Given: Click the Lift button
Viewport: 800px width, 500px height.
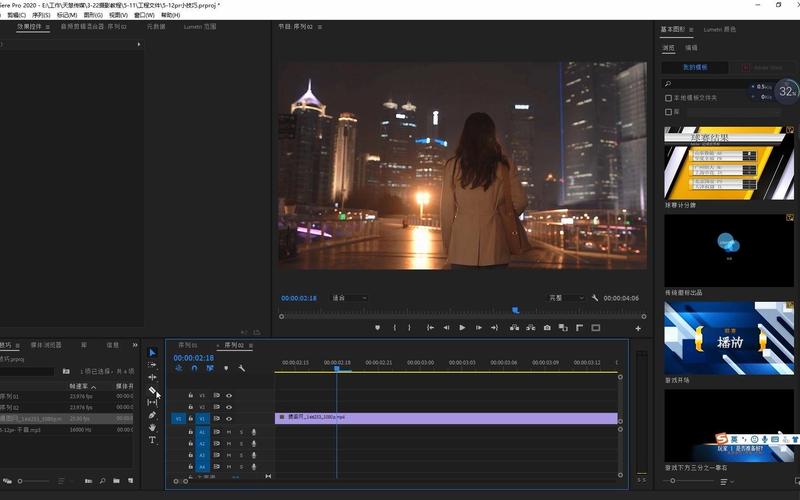Looking at the screenshot, I should click(514, 328).
